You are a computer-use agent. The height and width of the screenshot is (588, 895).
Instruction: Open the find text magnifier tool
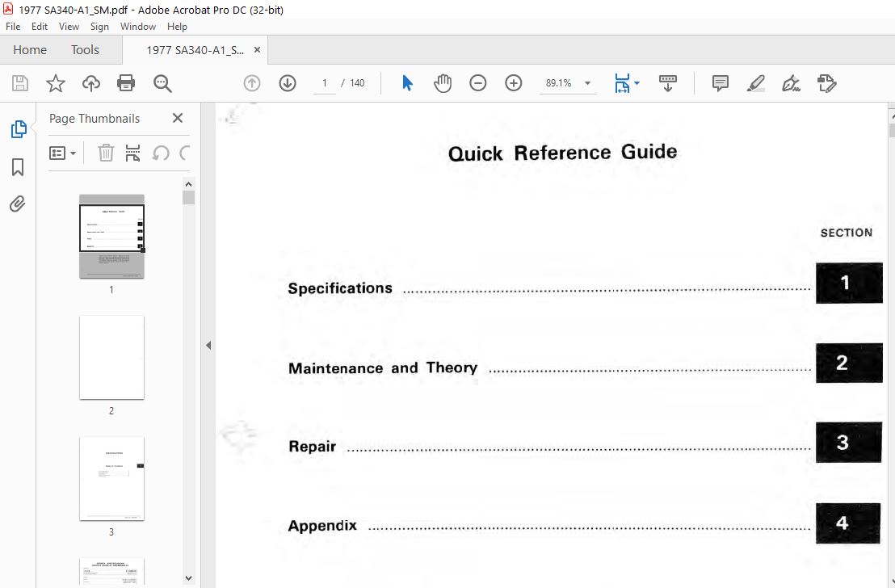point(162,83)
